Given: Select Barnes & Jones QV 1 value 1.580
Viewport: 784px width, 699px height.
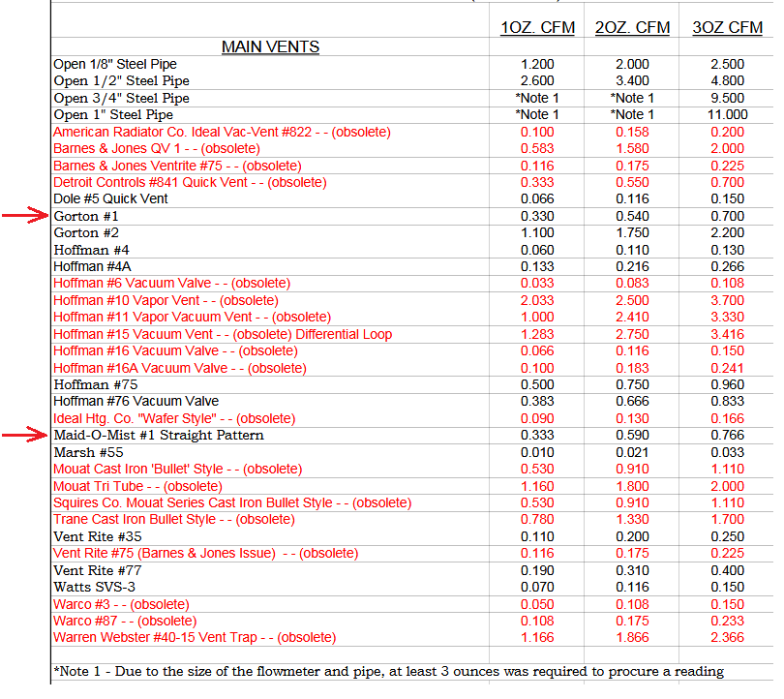Looking at the screenshot, I should (x=632, y=148).
